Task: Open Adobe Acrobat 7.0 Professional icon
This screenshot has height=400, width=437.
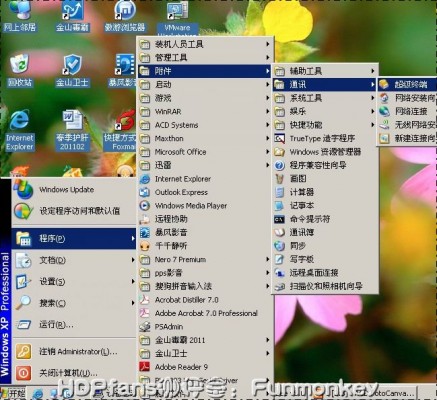Action: pos(144,313)
